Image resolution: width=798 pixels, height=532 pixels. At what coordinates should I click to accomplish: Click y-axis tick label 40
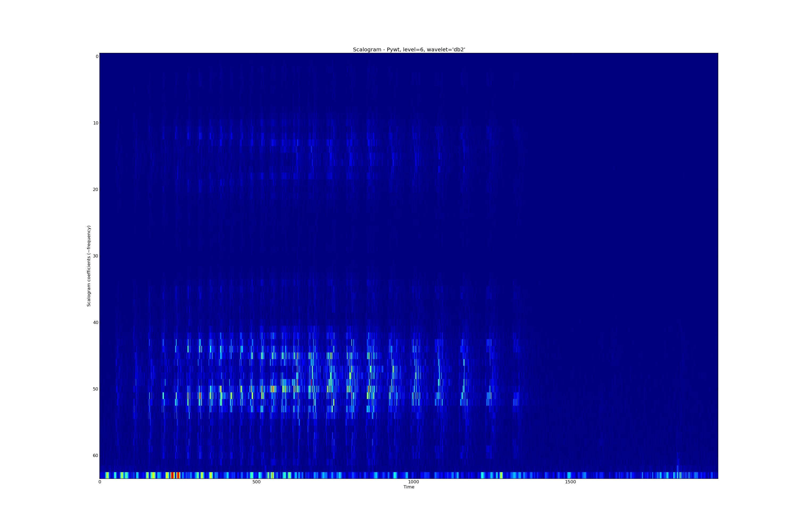[96, 323]
